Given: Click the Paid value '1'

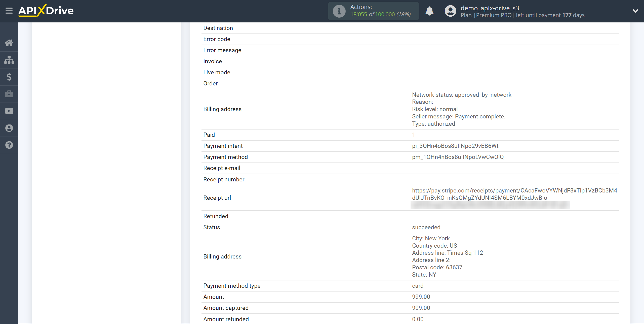Looking at the screenshot, I should 414,135.
